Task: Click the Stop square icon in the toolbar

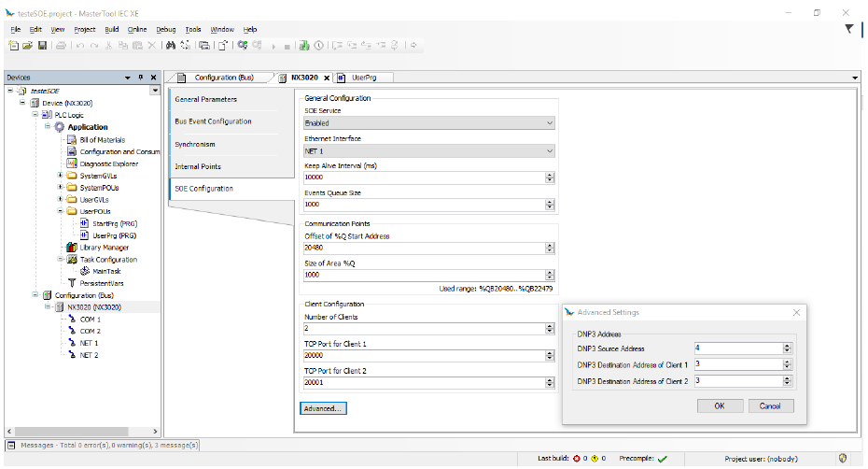Action: coord(287,47)
